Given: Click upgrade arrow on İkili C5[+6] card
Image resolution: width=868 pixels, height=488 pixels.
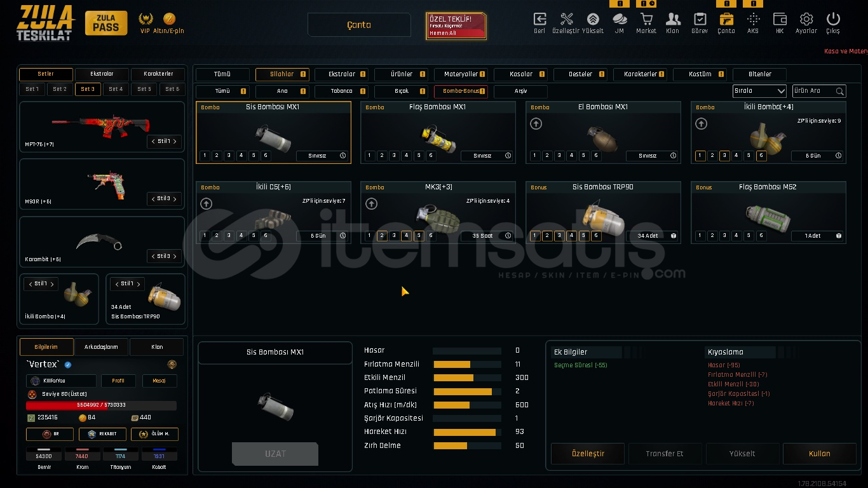Looking at the screenshot, I should click(x=206, y=204).
